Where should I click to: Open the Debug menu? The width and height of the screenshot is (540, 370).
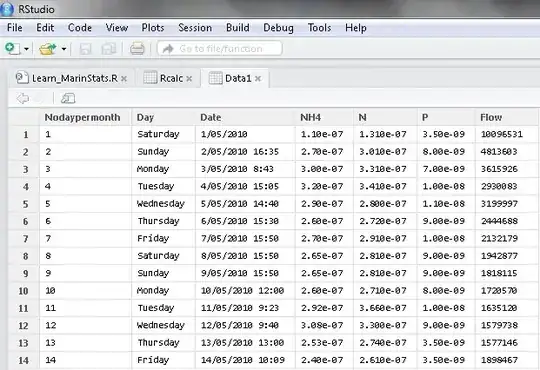[x=278, y=28]
